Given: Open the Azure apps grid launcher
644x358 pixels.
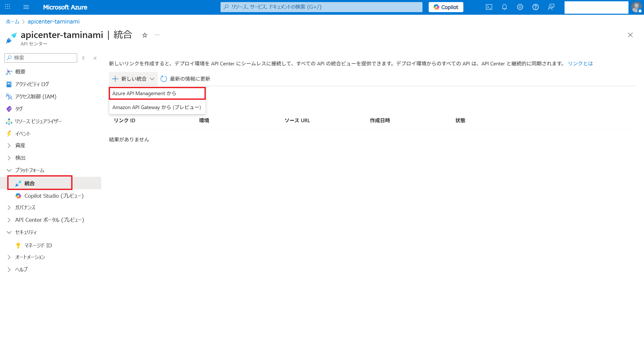Looking at the screenshot, I should (8, 7).
